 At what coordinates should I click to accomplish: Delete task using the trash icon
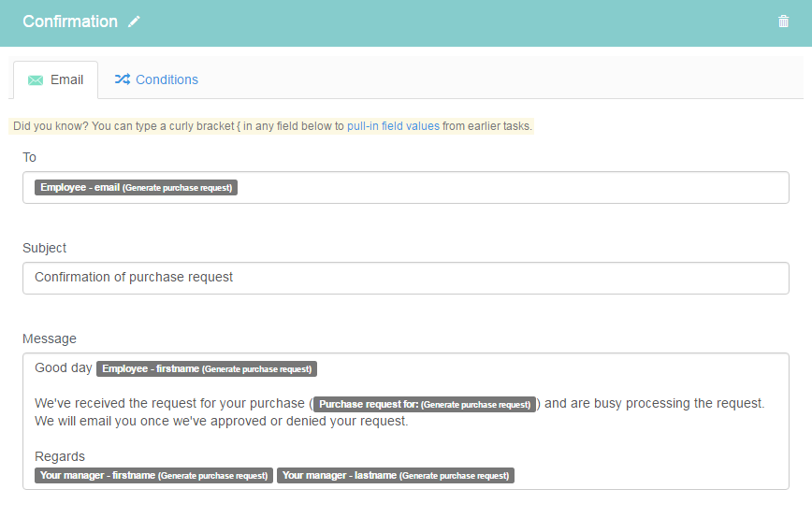[x=783, y=22]
